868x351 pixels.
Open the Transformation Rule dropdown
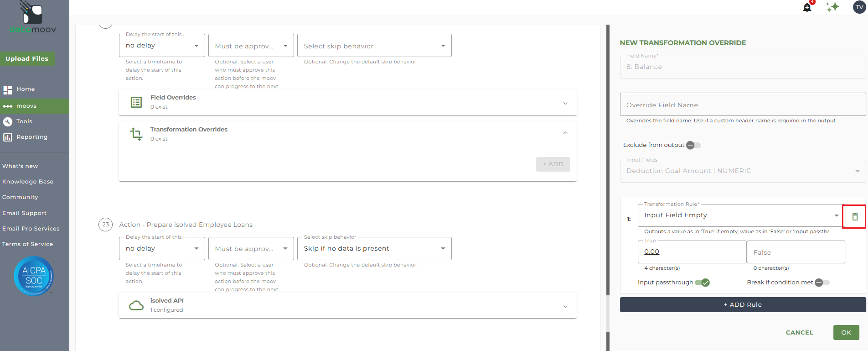(740, 215)
